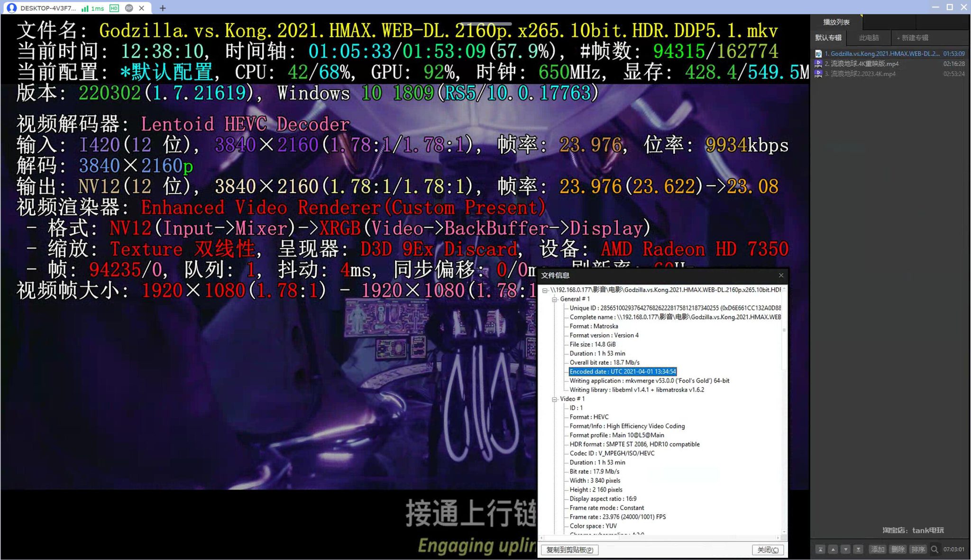Open the playlist search with the magnifier icon
971x560 pixels.
(934, 549)
